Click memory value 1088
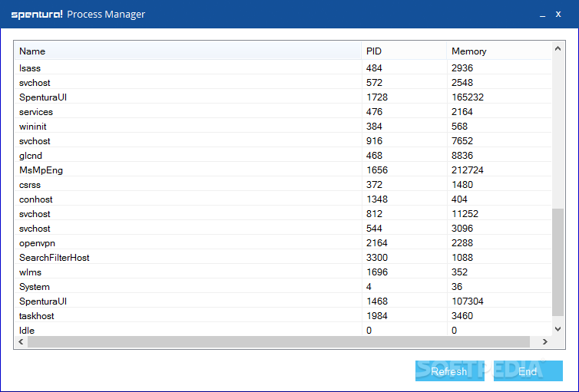The height and width of the screenshot is (392, 579). point(462,258)
